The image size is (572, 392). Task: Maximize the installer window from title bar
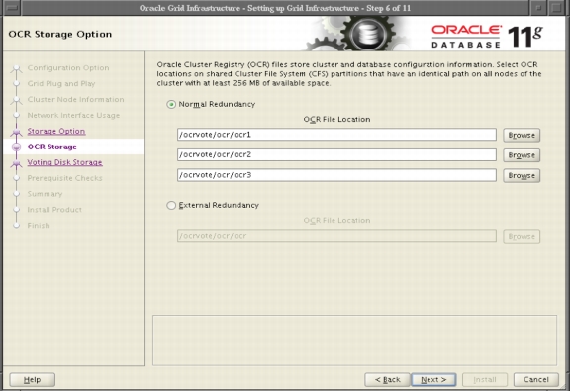coord(557,8)
